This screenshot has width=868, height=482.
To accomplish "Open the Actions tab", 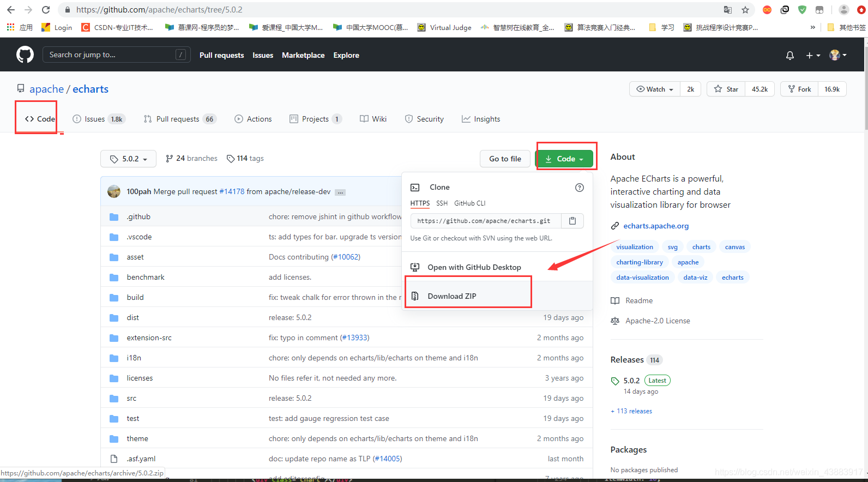I will pyautogui.click(x=253, y=119).
